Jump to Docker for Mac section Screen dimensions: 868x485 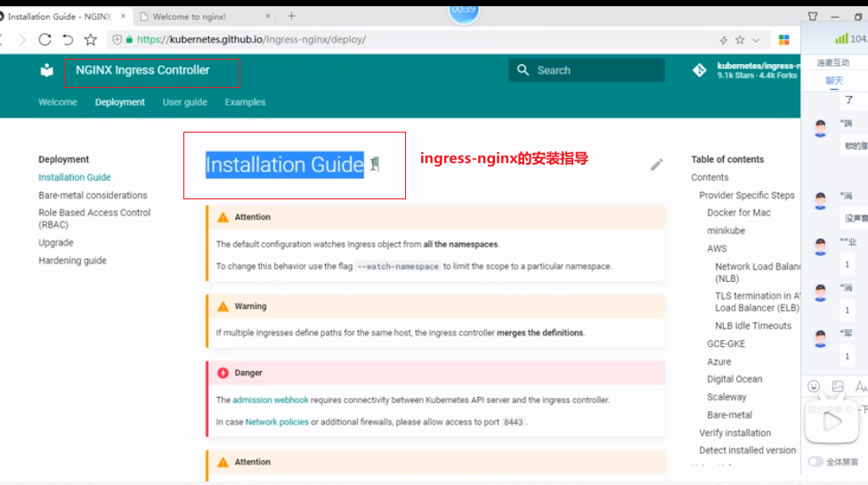tap(738, 213)
